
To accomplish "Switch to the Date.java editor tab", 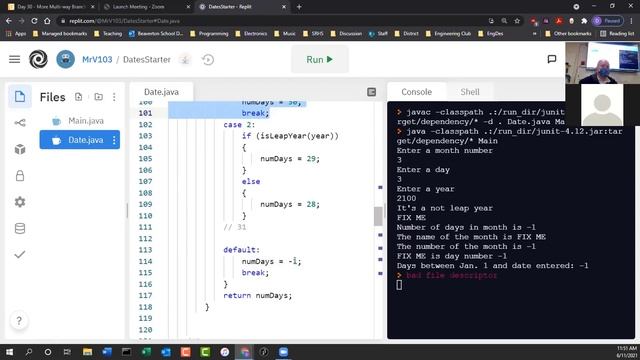I will [161, 92].
